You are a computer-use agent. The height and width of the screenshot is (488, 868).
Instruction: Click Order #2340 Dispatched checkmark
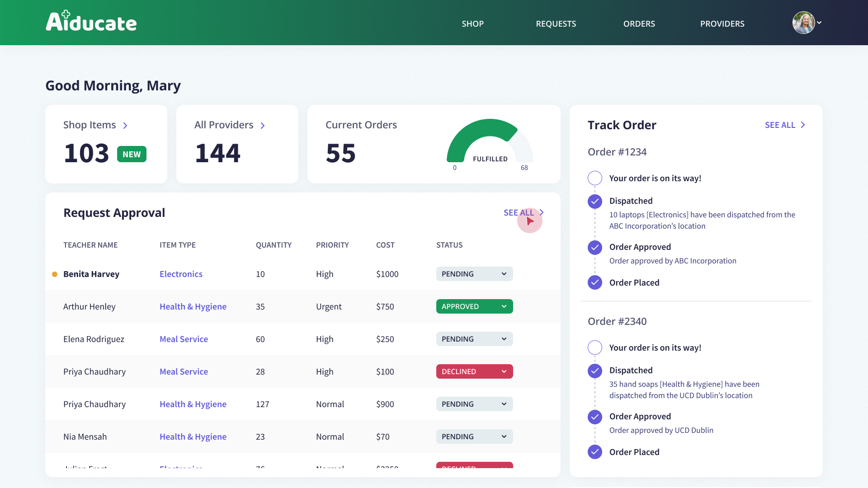[x=595, y=371]
